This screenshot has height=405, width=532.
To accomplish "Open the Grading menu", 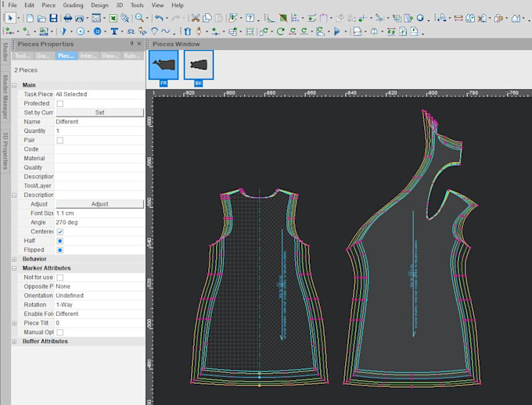I will (x=73, y=5).
